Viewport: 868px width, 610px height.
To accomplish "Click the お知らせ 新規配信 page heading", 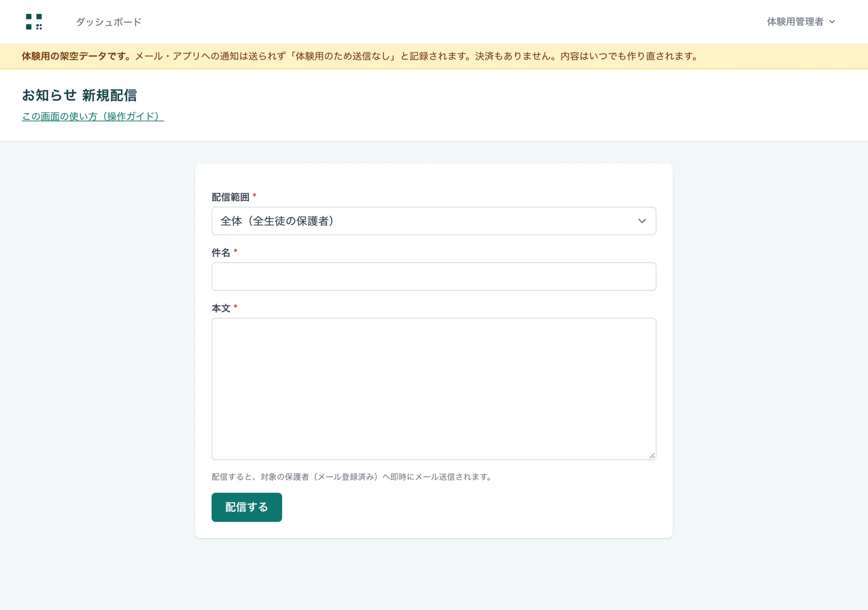I will coord(80,95).
